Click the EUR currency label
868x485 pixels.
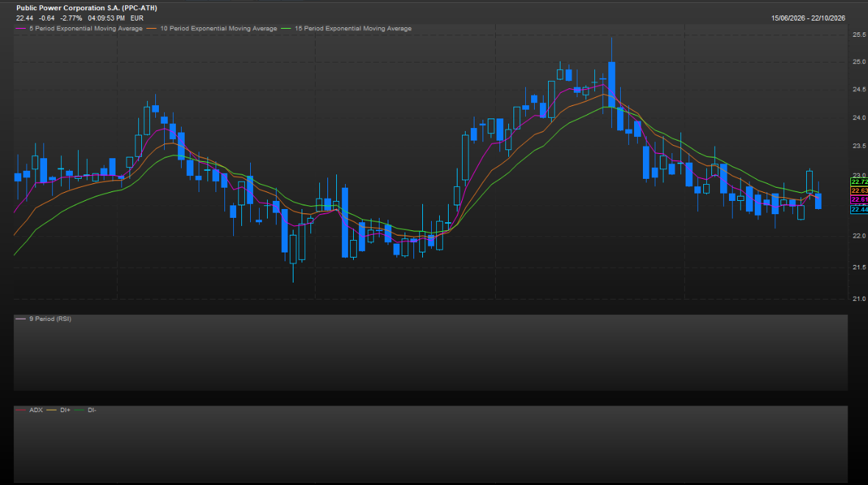point(137,18)
